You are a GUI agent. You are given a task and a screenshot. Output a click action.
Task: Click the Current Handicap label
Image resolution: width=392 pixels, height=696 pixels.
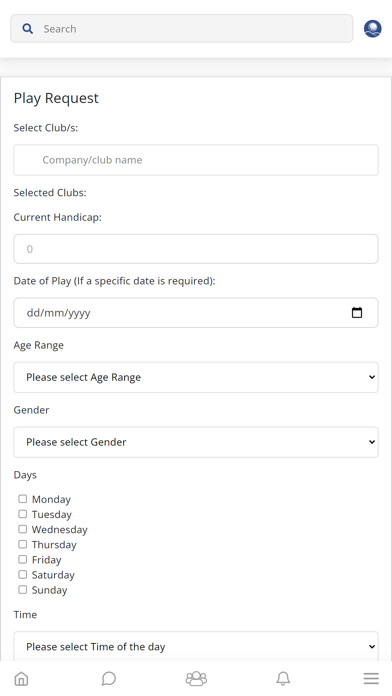tap(58, 218)
